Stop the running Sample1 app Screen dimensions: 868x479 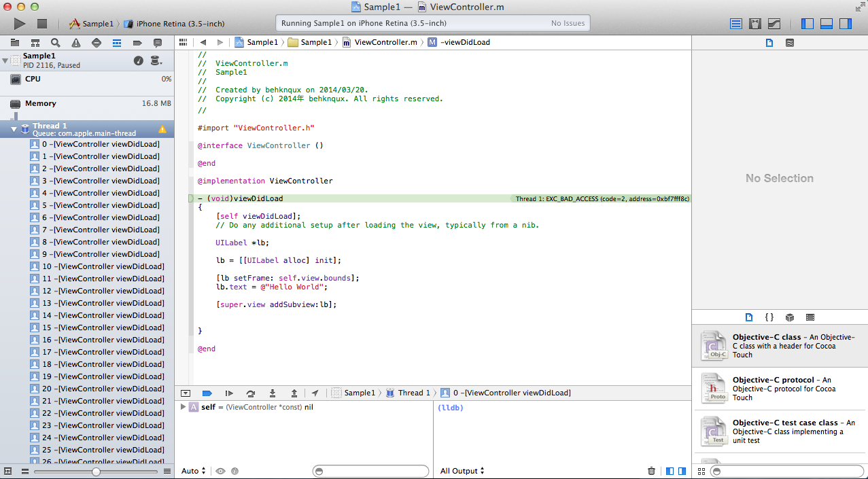[x=42, y=24]
